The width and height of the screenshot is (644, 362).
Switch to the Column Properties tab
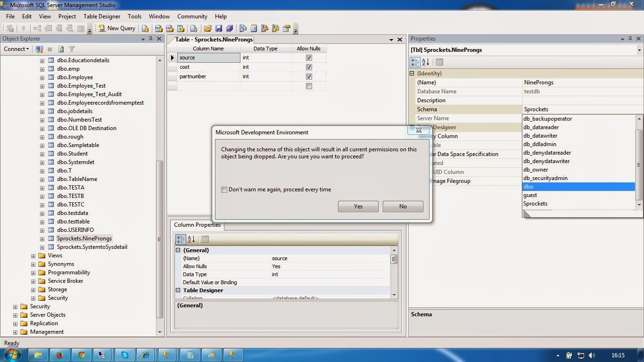pos(197,225)
